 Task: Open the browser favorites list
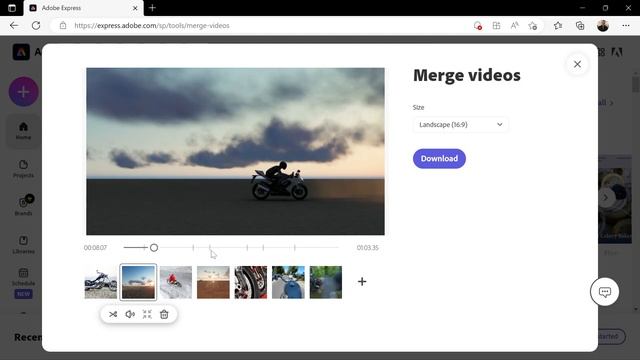click(558, 25)
